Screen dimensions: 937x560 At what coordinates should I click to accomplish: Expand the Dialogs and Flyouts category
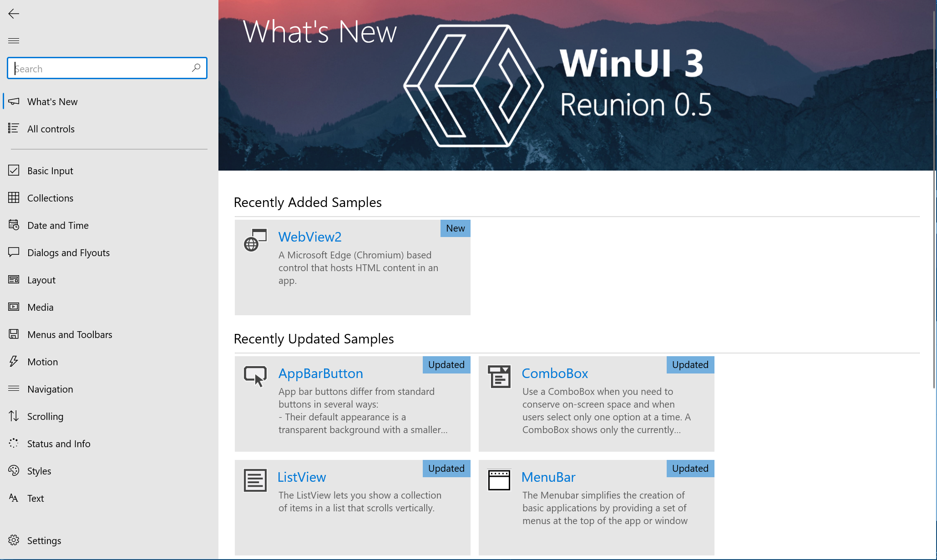click(x=68, y=252)
